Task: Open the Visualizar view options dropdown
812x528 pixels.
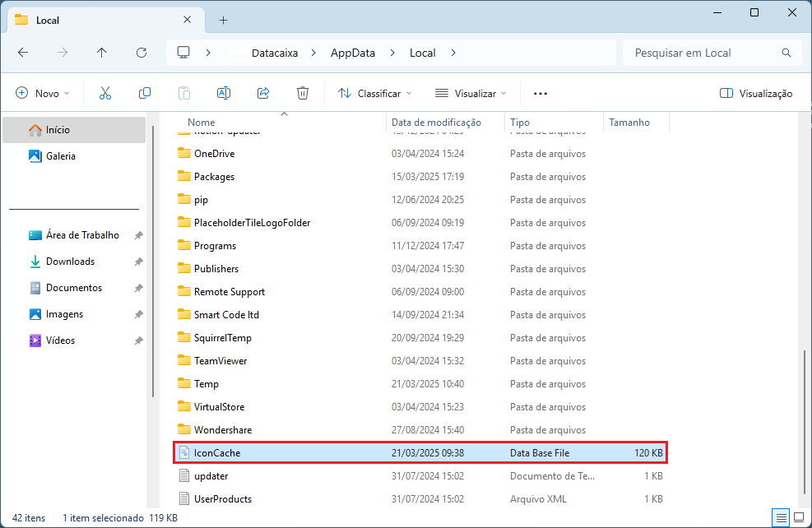Action: 471,93
